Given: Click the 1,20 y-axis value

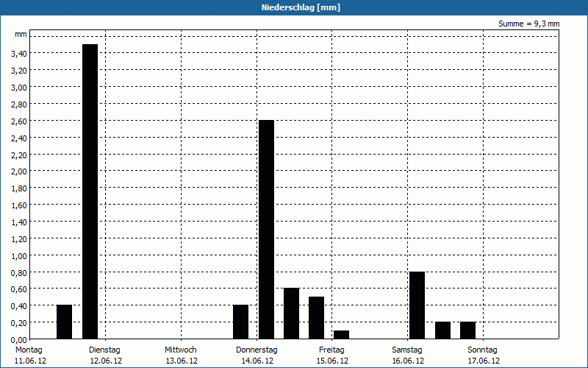Looking at the screenshot, I should coord(19,239).
